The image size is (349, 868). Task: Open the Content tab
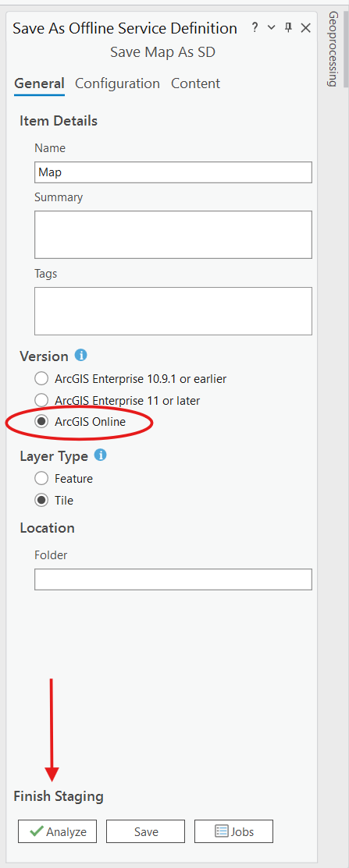tap(195, 83)
